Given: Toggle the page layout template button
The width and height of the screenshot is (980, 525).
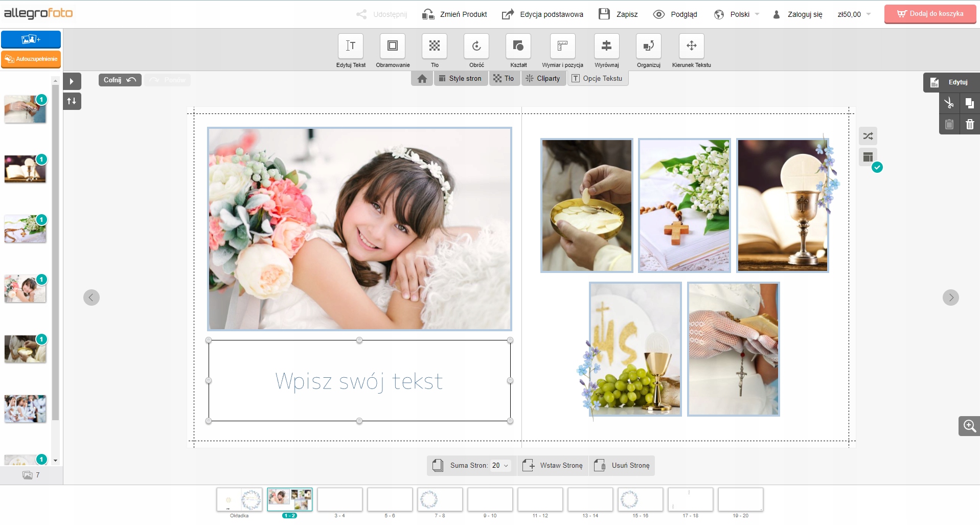Looking at the screenshot, I should tap(868, 157).
